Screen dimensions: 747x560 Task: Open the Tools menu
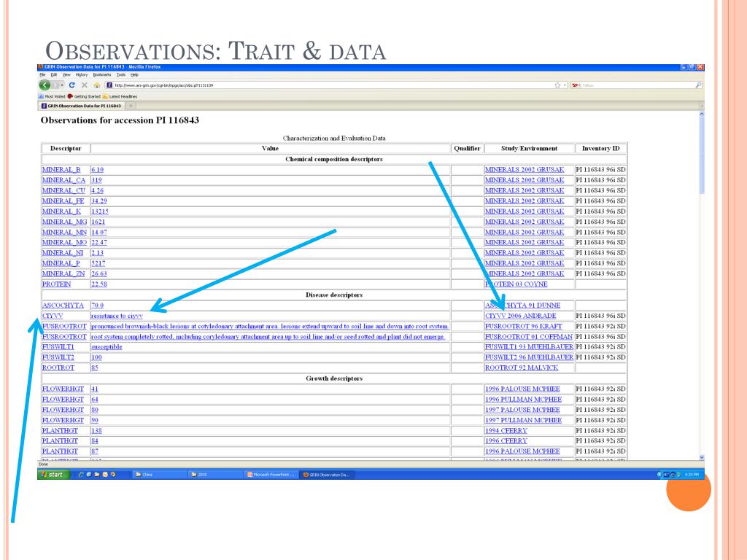(x=121, y=75)
